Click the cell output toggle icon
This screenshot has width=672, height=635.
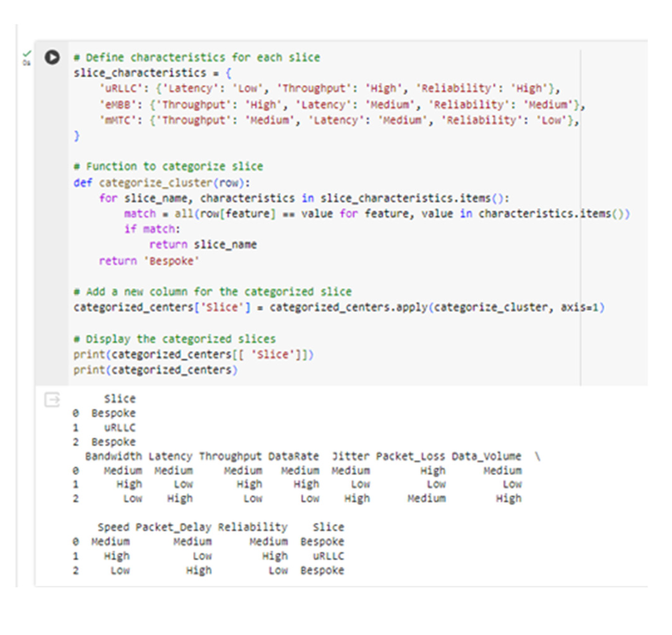[52, 400]
